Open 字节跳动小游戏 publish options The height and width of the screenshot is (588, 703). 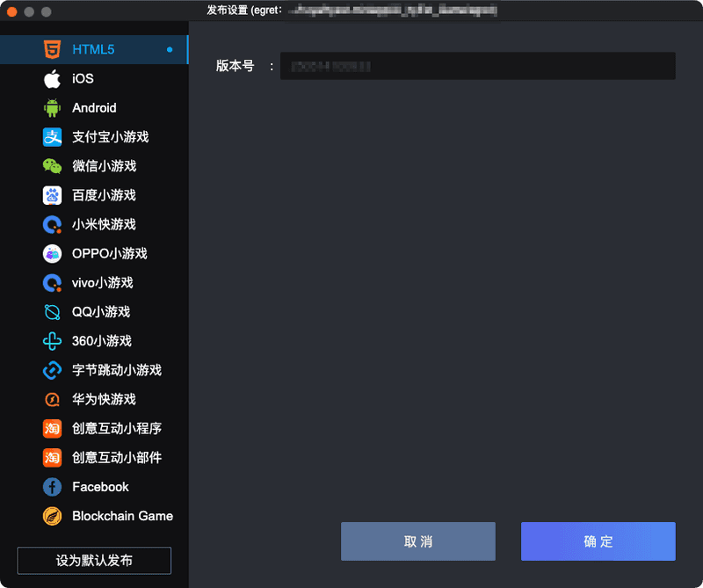point(116,370)
